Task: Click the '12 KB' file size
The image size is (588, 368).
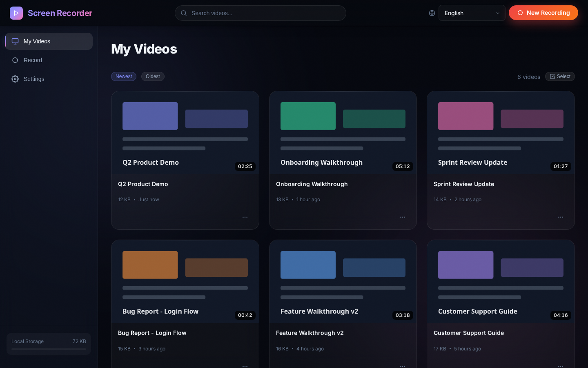Action: coord(124,200)
